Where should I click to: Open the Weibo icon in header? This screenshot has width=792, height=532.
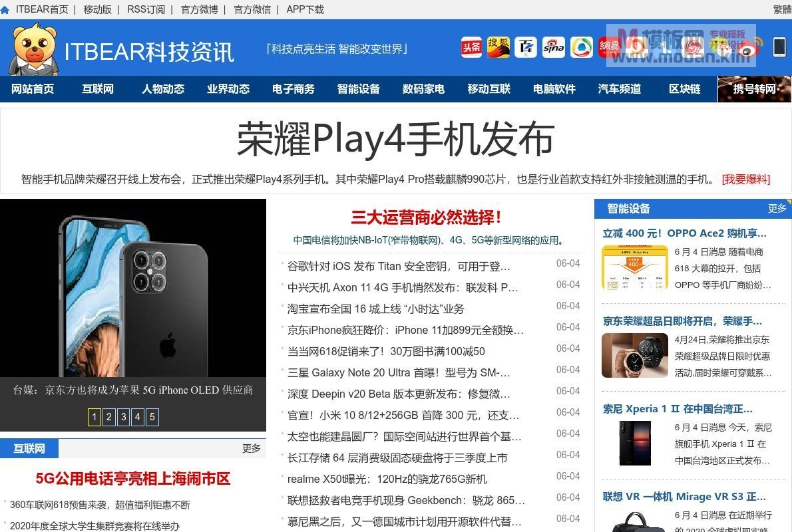749,47
